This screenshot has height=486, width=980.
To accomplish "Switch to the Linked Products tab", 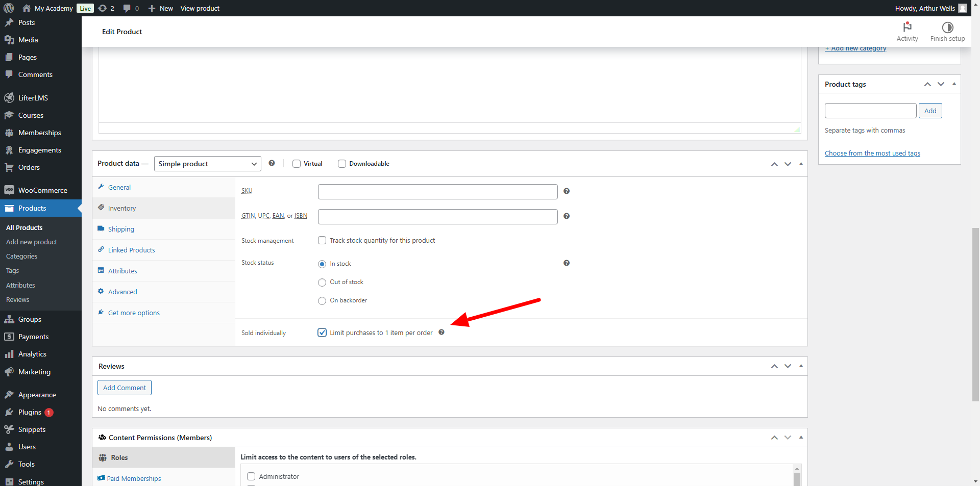I will [131, 250].
